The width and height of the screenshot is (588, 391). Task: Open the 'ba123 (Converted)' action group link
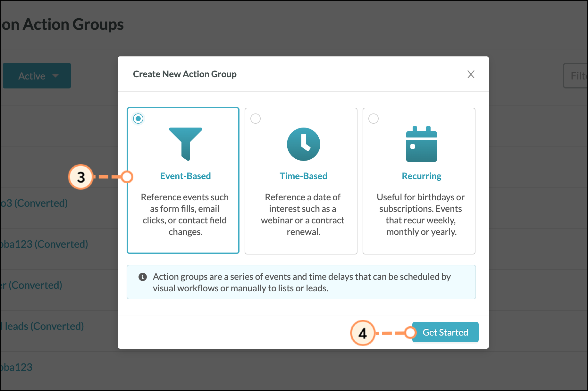44,244
